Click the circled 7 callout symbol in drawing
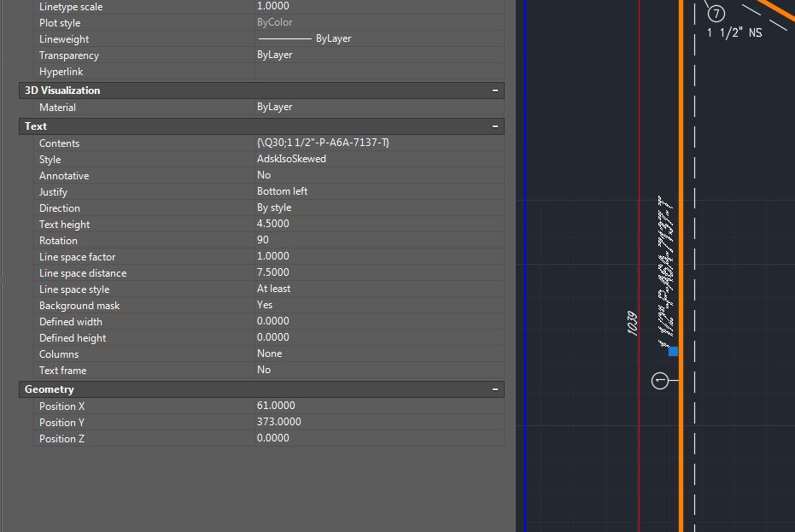 (716, 14)
